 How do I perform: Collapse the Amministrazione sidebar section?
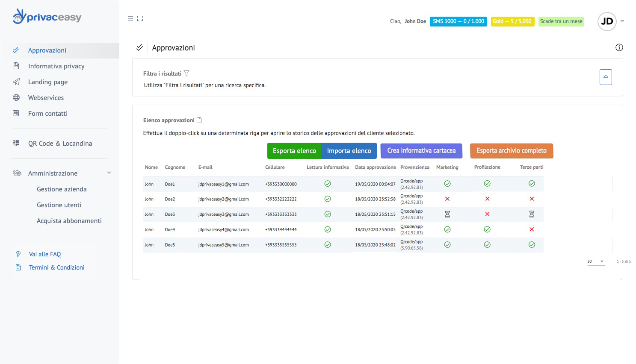[109, 173]
